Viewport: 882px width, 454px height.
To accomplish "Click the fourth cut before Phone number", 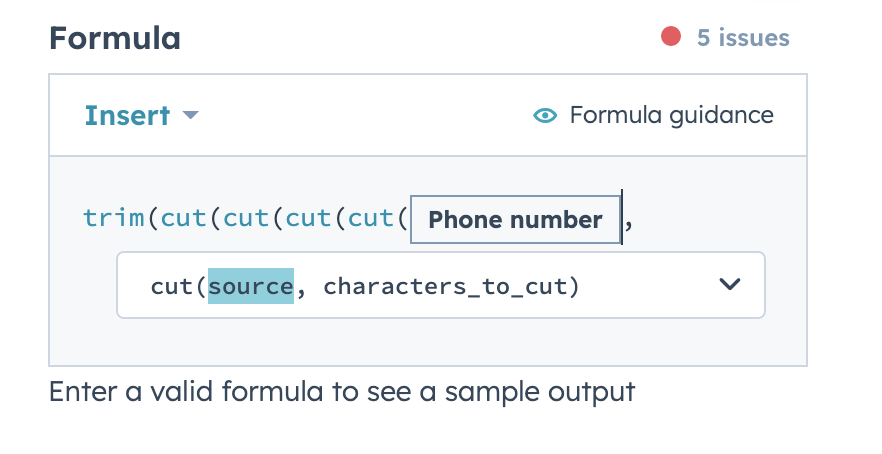I will 370,220.
